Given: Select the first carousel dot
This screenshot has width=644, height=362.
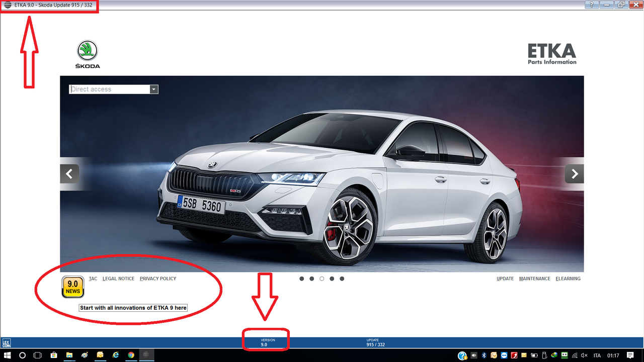Looking at the screenshot, I should click(301, 279).
